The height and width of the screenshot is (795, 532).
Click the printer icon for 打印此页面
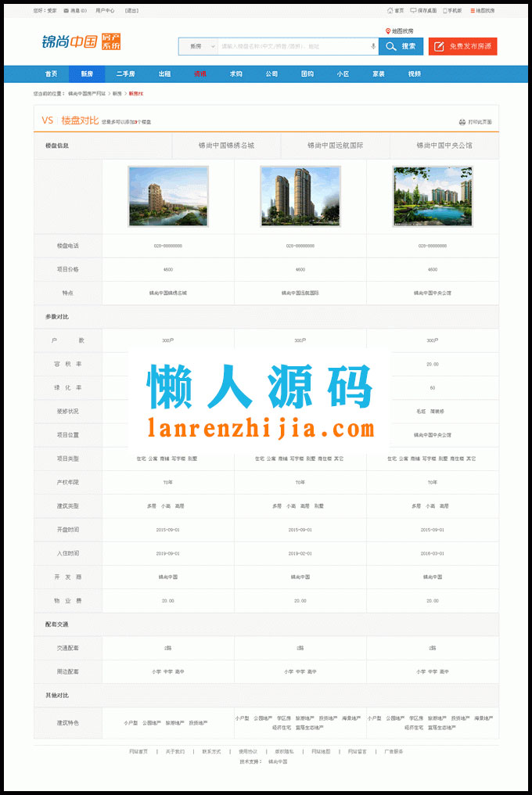coord(462,122)
